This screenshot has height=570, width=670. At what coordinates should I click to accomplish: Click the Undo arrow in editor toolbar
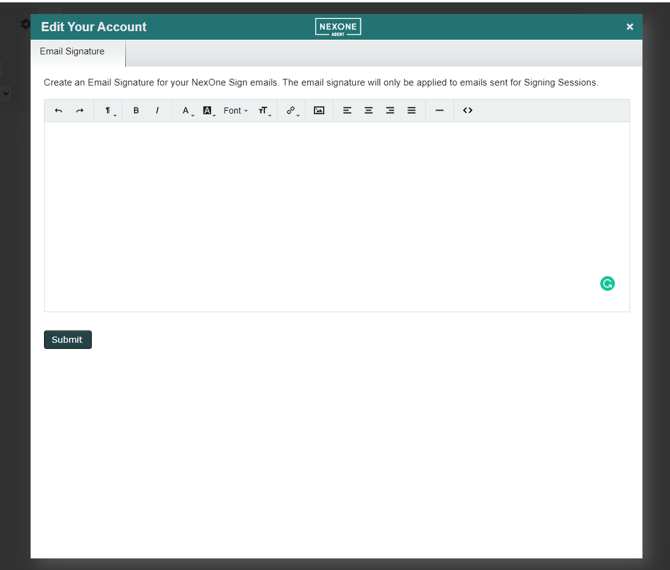tap(58, 111)
